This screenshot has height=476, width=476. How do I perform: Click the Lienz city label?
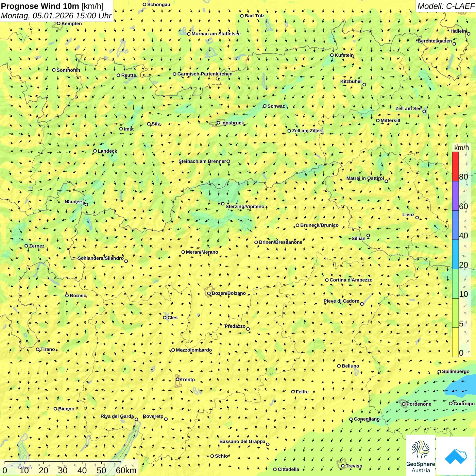pos(408,215)
